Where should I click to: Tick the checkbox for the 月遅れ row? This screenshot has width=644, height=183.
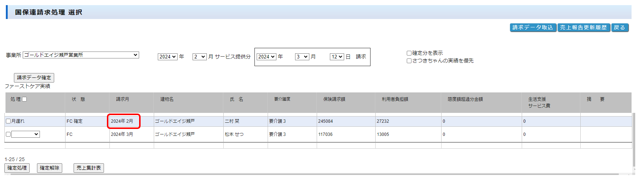[8, 121]
